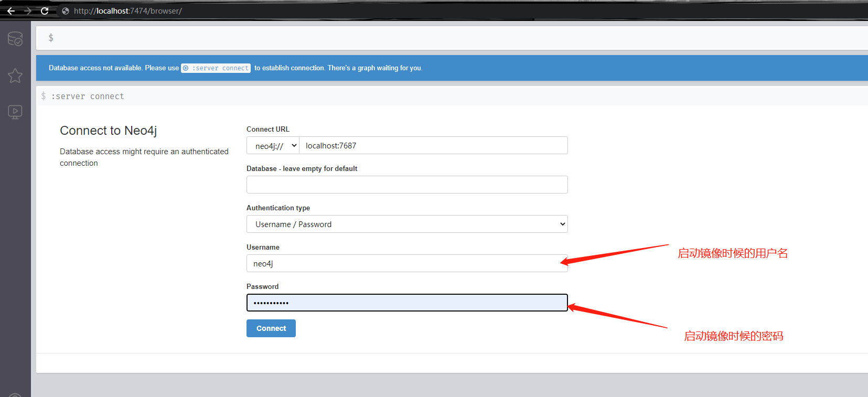Focus the Cypher command editor at top
This screenshot has height=397, width=868.
tap(452, 38)
